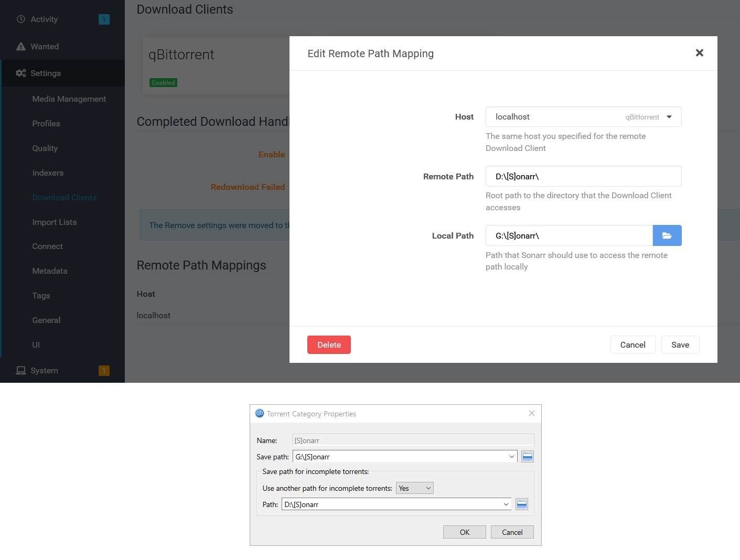Viewport: 740px width, 560px height.
Task: Click the Remote Path help text
Action: coord(578,201)
